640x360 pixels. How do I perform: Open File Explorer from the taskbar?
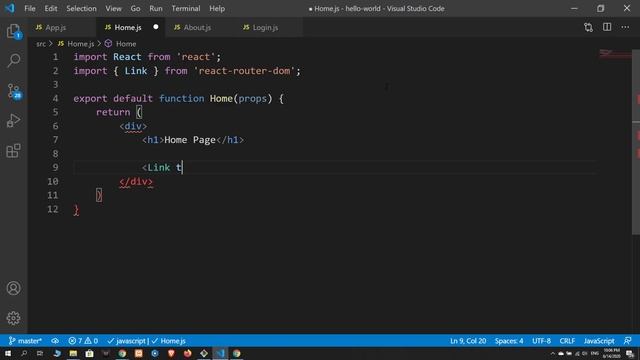point(73,353)
